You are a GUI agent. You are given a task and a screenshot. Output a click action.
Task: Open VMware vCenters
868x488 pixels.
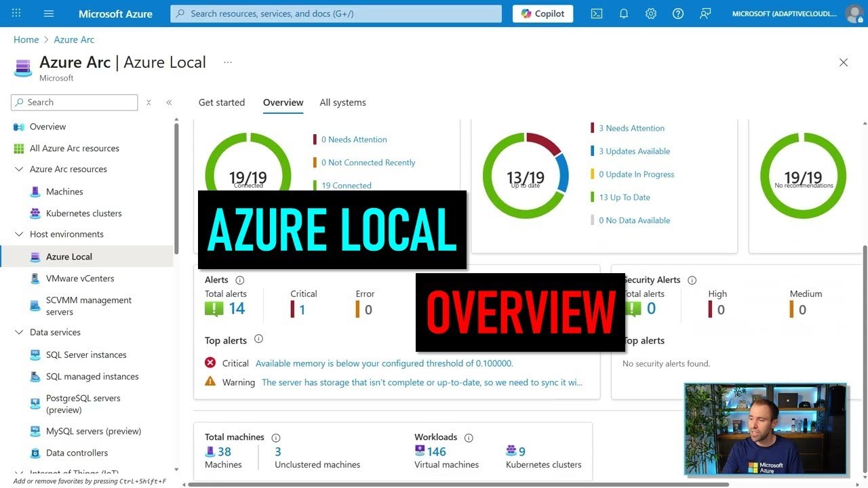coord(80,279)
